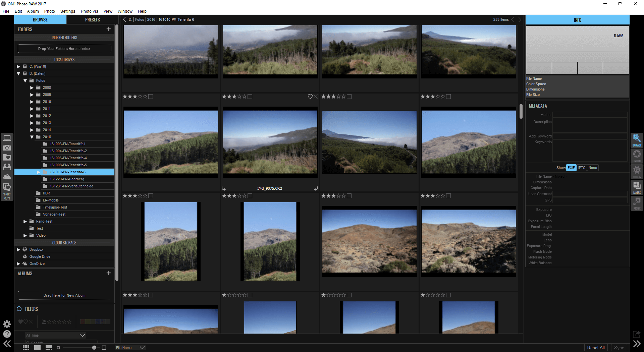The width and height of the screenshot is (644, 352).
Task: Switch to the Effects module
Action: click(x=637, y=171)
